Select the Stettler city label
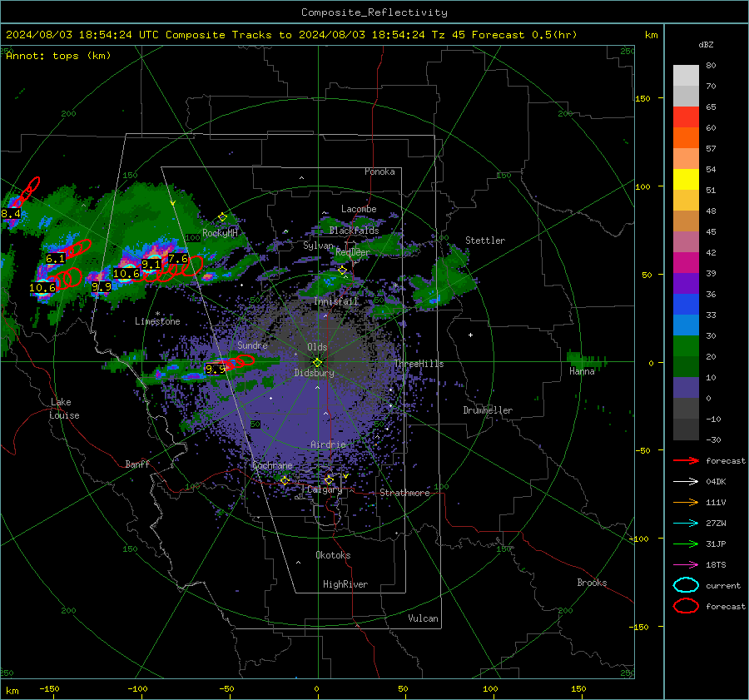Screen dimensions: 749x700 (485, 241)
